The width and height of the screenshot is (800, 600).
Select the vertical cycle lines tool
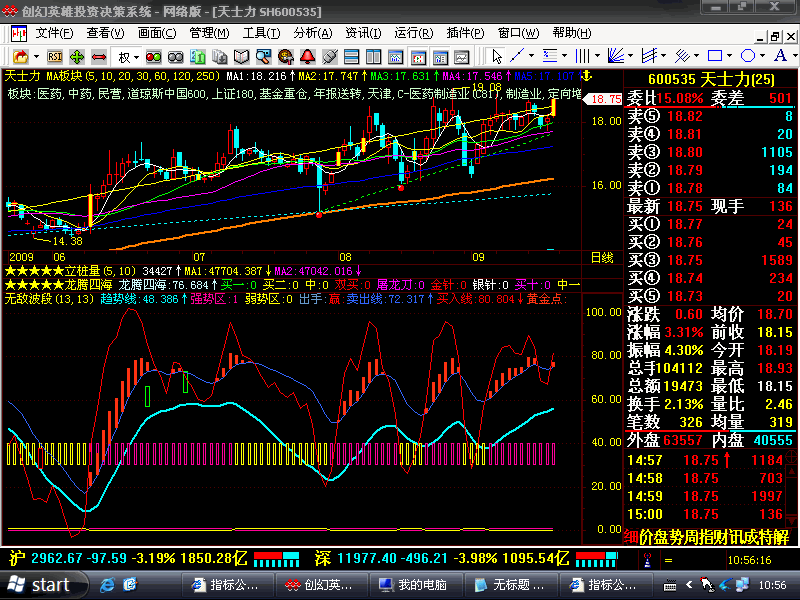click(582, 55)
